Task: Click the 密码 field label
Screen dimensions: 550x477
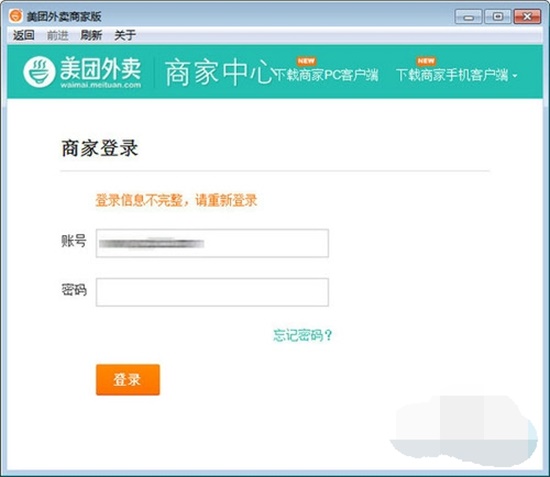Action: pyautogui.click(x=74, y=290)
